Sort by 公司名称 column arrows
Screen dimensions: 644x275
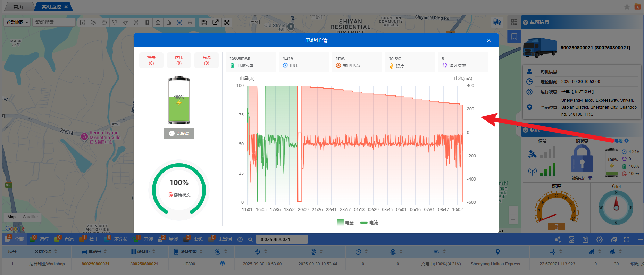coord(56,251)
